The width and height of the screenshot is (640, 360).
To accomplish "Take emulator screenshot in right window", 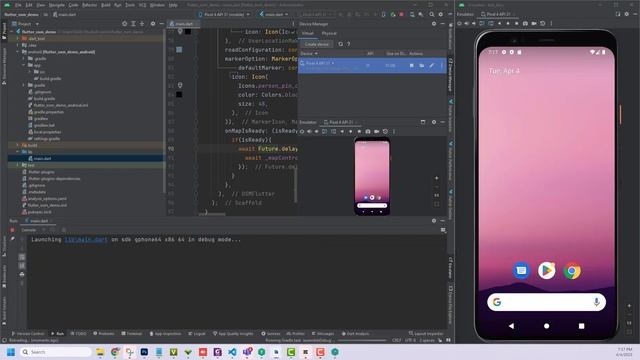I will (525, 24).
